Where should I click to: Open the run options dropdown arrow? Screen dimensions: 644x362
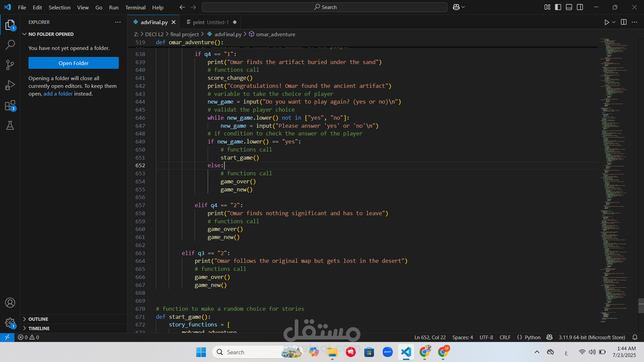click(614, 22)
